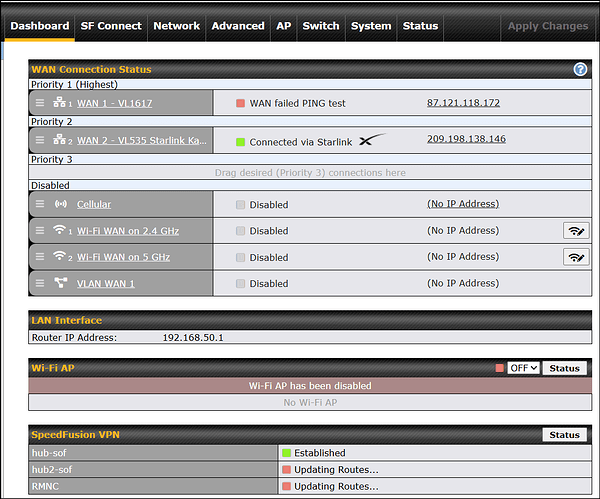Click the 'No Wi-Fi AP' text
This screenshot has width=600, height=499.
click(x=310, y=403)
